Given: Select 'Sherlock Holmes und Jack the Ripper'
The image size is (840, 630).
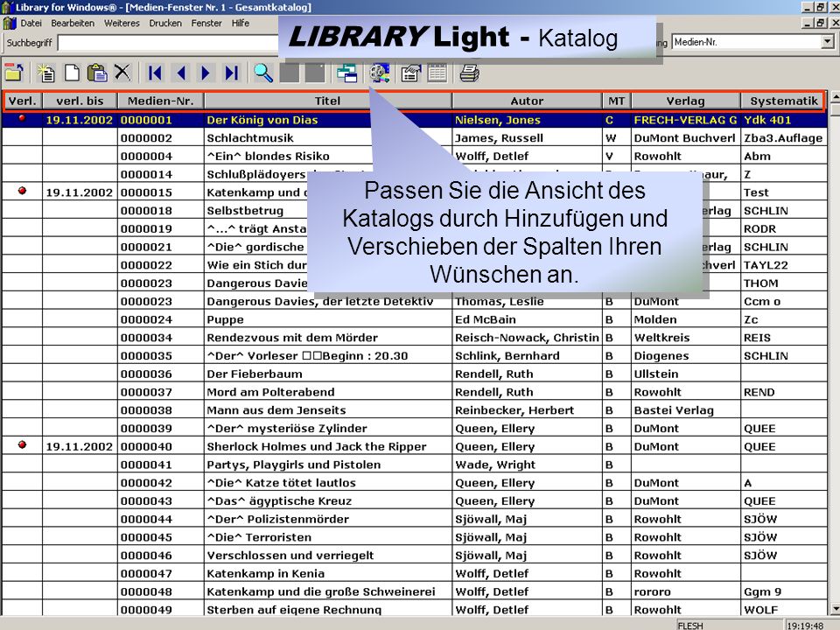Looking at the screenshot, I should 317,447.
